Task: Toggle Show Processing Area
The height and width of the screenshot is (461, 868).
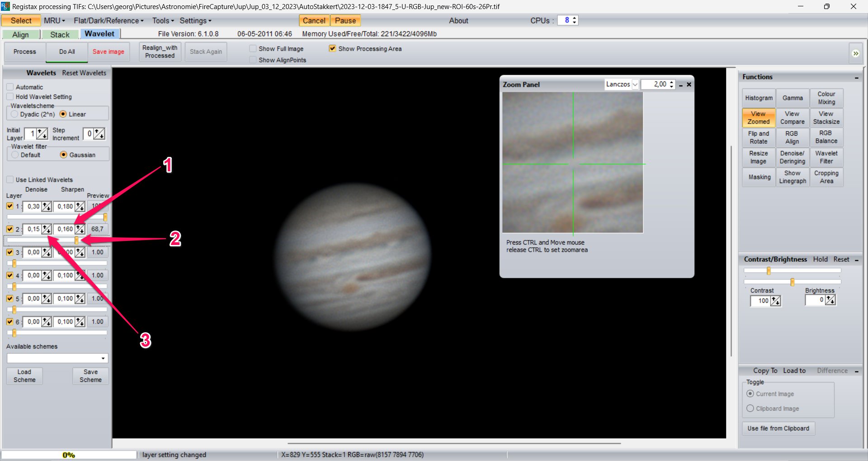Action: 332,48
